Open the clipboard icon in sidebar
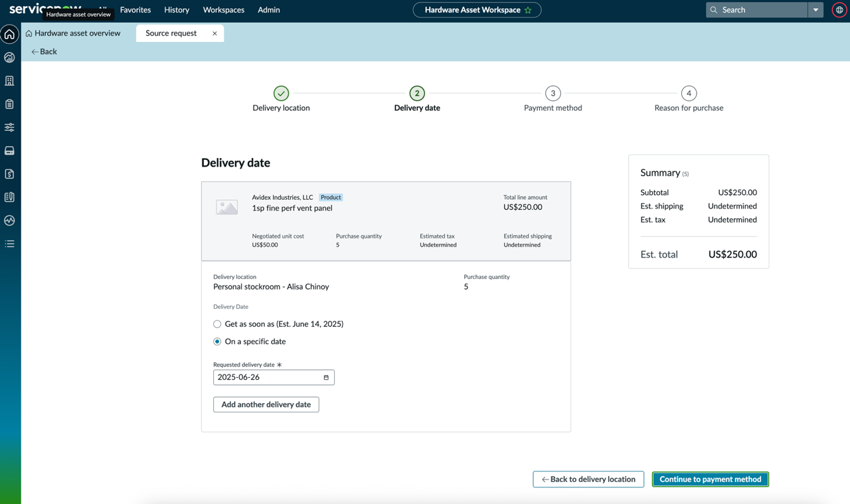Image resolution: width=850 pixels, height=504 pixels. pos(9,104)
